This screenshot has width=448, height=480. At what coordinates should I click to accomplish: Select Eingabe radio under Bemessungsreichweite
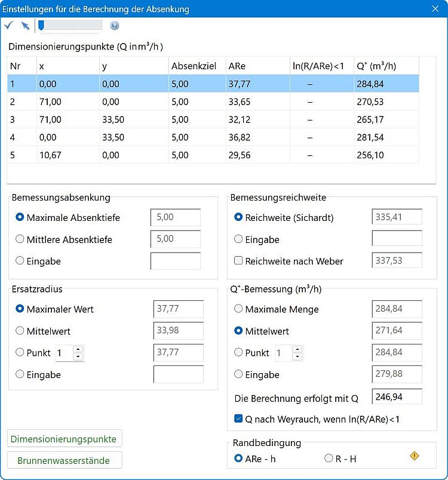(x=238, y=239)
